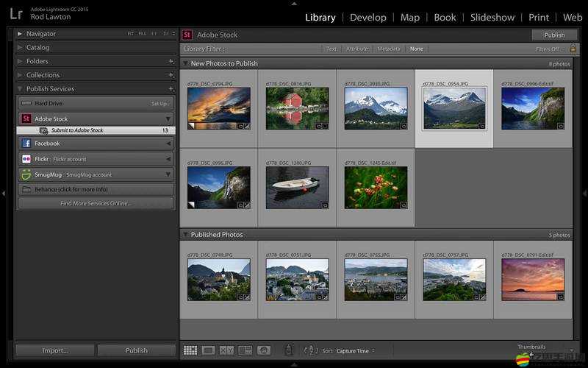Click Adobe Stock St icon in header
The image size is (588, 368).
pyautogui.click(x=187, y=35)
